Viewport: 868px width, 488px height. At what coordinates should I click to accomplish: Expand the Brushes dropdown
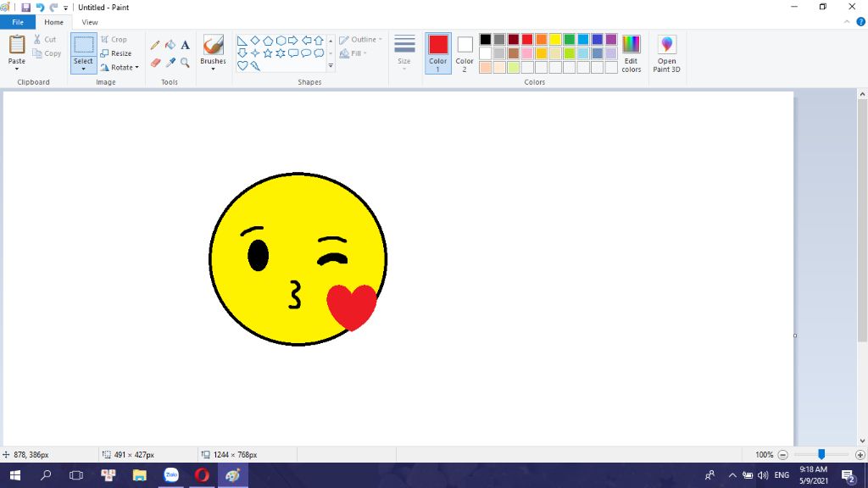[x=213, y=68]
